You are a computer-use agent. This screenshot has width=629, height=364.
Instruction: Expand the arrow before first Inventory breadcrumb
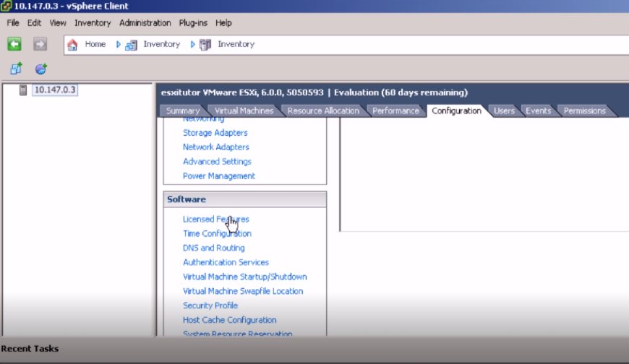[x=119, y=44]
